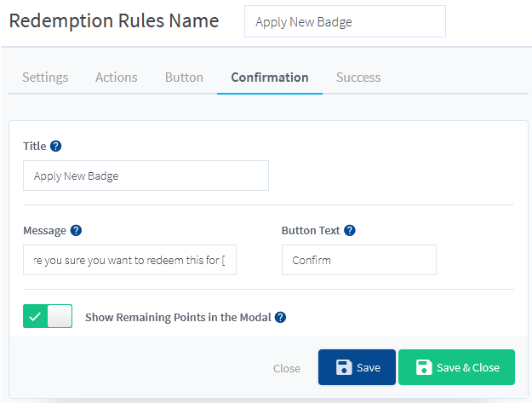Click floppy disk icon on green Save & Close
This screenshot has width=532, height=403.
pos(424,367)
